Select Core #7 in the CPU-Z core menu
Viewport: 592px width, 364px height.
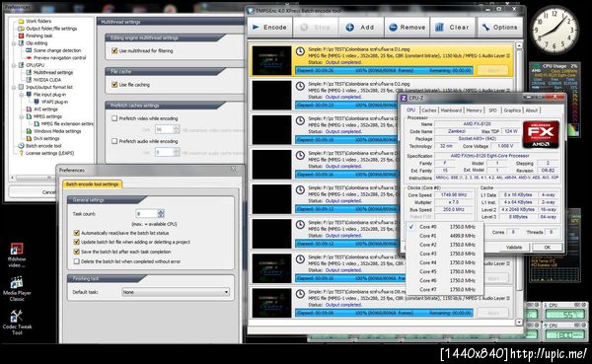point(446,290)
